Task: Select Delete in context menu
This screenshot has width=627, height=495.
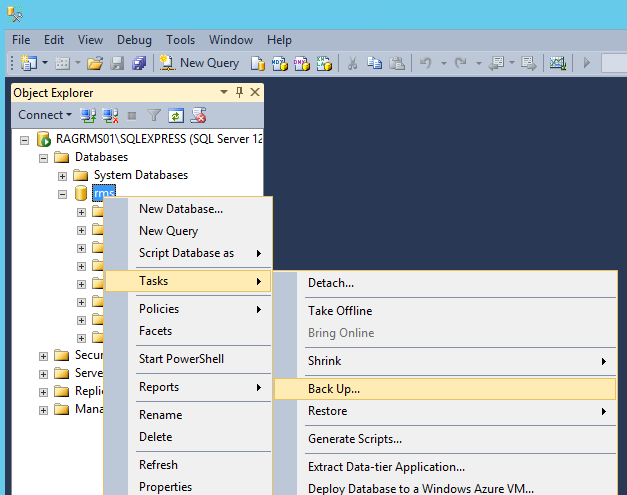Action: (188, 437)
